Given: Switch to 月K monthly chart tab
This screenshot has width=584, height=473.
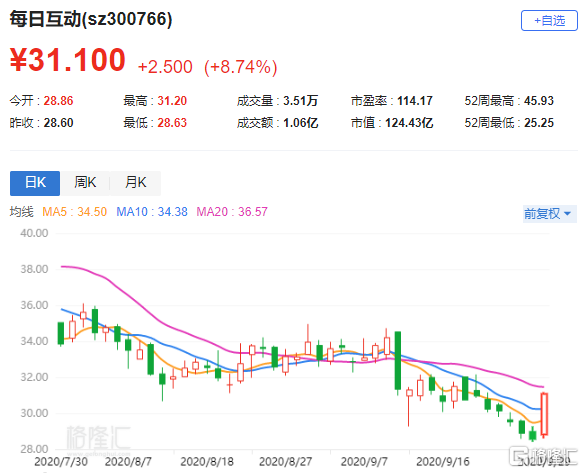Looking at the screenshot, I should click(136, 183).
